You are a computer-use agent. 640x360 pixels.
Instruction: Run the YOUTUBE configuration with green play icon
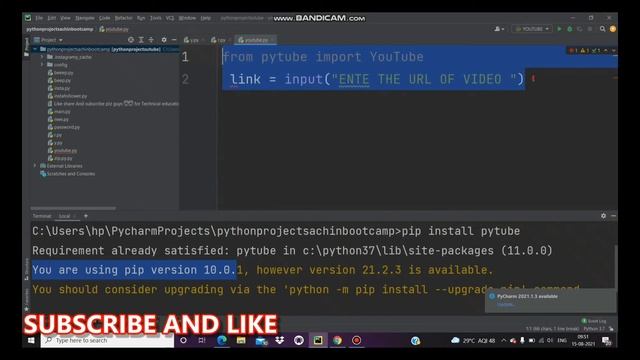[559, 29]
